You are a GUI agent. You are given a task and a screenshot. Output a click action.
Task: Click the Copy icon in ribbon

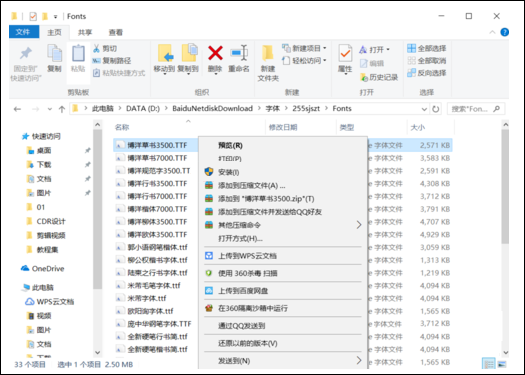click(54, 54)
